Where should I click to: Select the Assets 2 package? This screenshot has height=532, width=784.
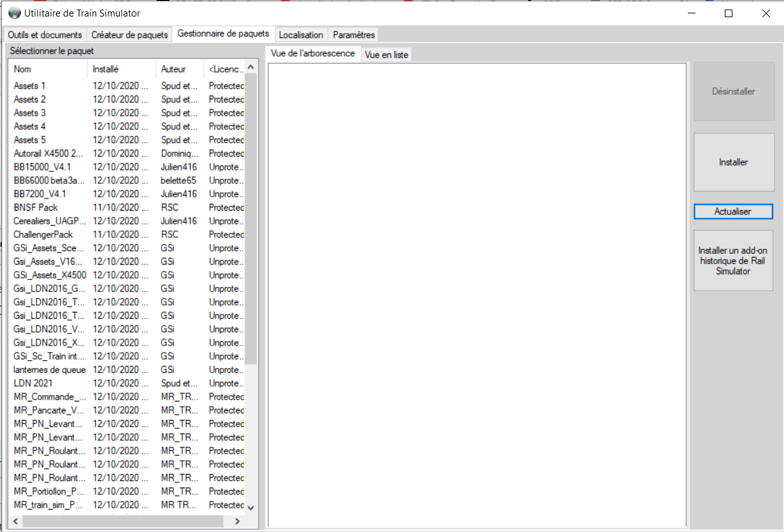[127, 99]
